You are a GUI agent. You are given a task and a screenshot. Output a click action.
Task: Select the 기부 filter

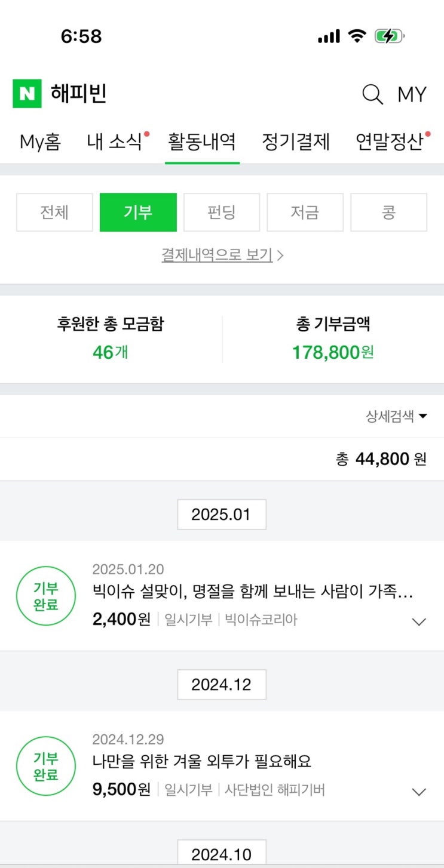tap(138, 212)
